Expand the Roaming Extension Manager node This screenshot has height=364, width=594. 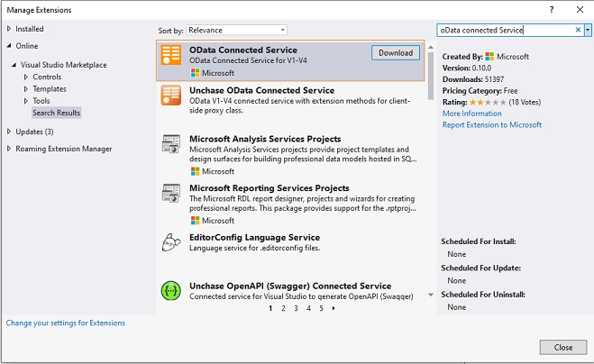click(x=9, y=149)
